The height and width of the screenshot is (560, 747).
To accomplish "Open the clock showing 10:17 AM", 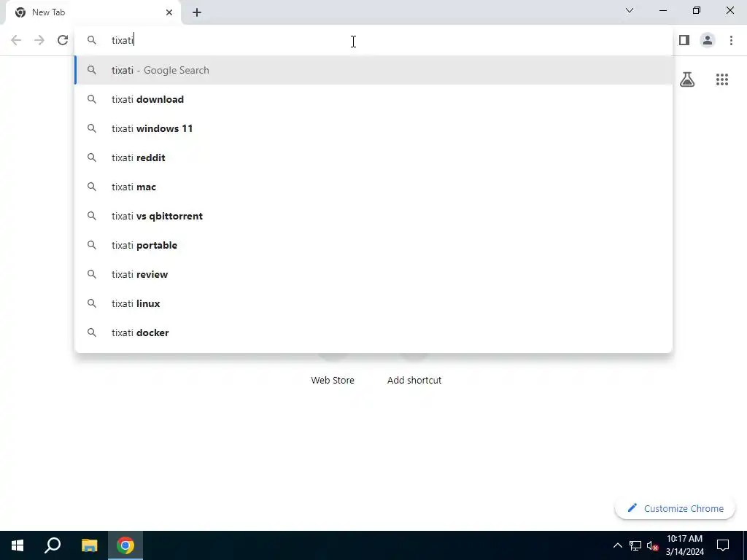I will [684, 545].
